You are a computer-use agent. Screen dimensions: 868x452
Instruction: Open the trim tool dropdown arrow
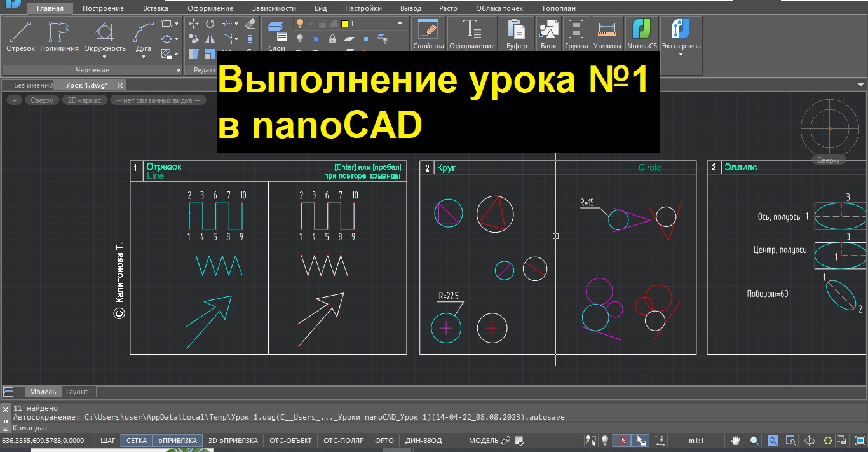237,24
